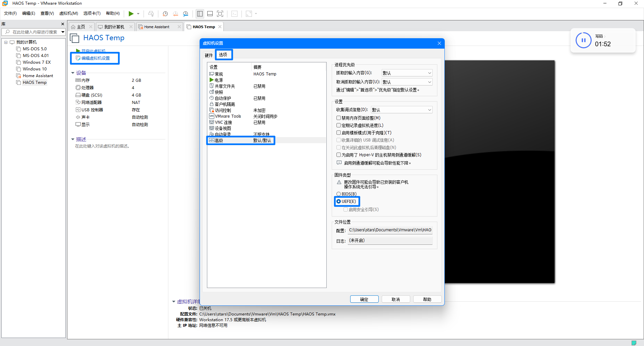Open the gather debugging information dropdown
The height and width of the screenshot is (346, 644).
[401, 110]
